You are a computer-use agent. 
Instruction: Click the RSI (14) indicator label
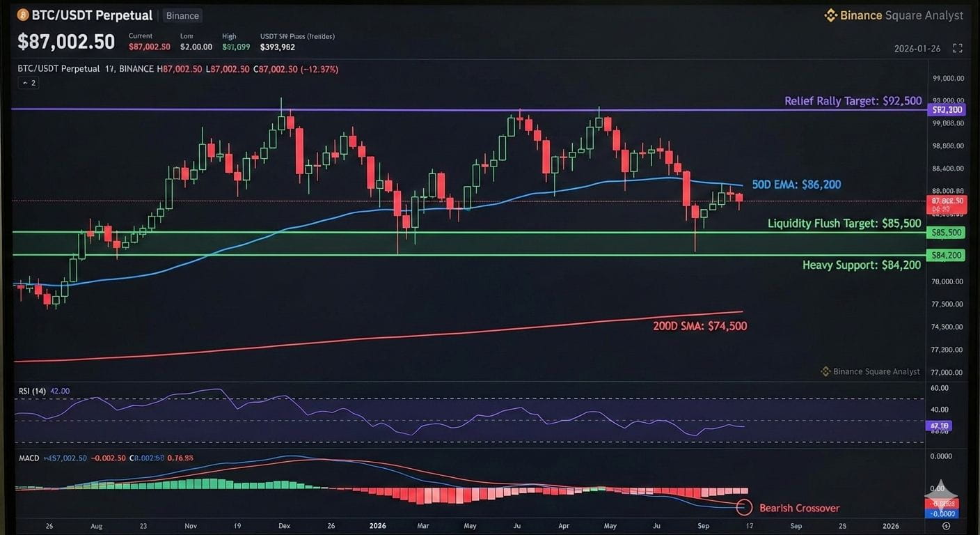pos(32,391)
